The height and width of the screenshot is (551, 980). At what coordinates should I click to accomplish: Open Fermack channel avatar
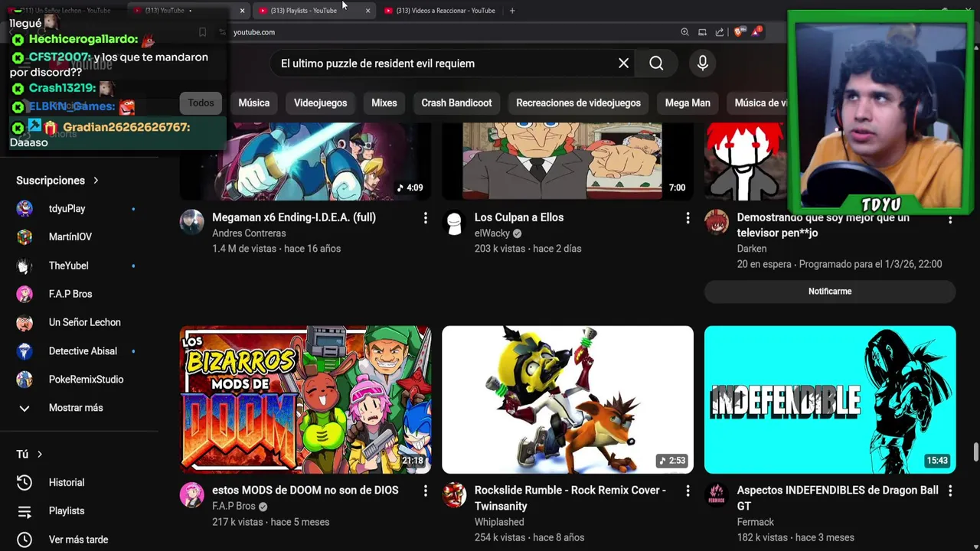717,495
